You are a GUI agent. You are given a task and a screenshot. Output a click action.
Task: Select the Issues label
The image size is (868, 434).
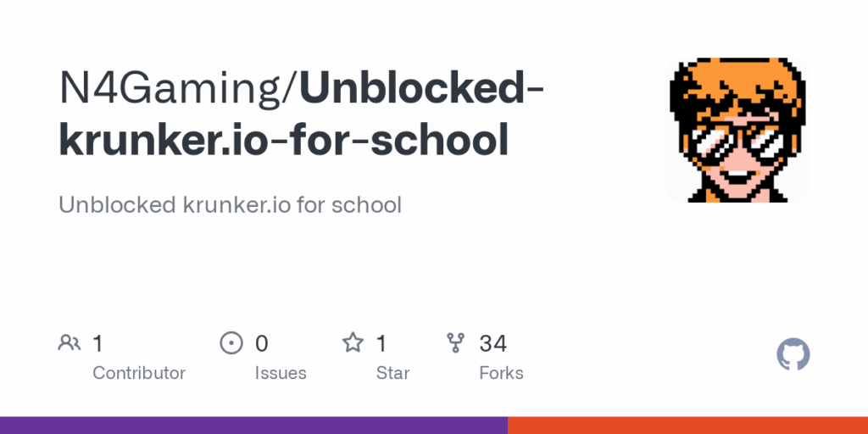[x=281, y=373]
